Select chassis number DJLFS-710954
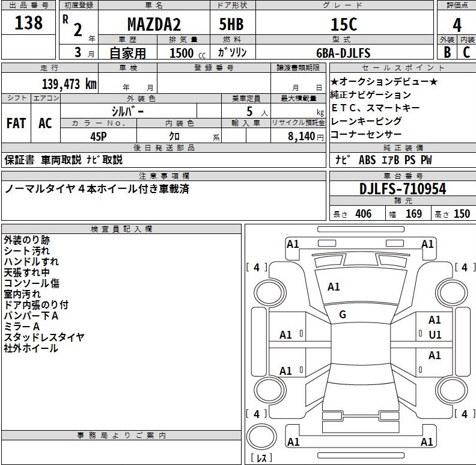This screenshot has width=476, height=465. tap(403, 189)
